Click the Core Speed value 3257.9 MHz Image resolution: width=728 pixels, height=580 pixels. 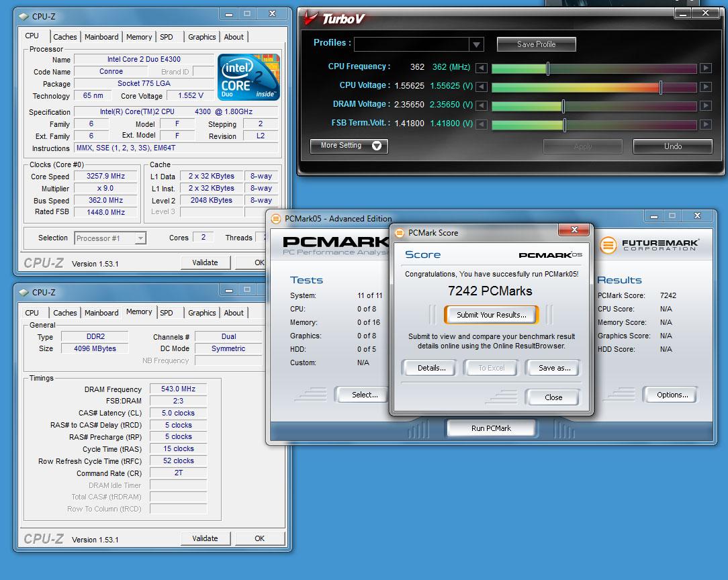coord(106,177)
